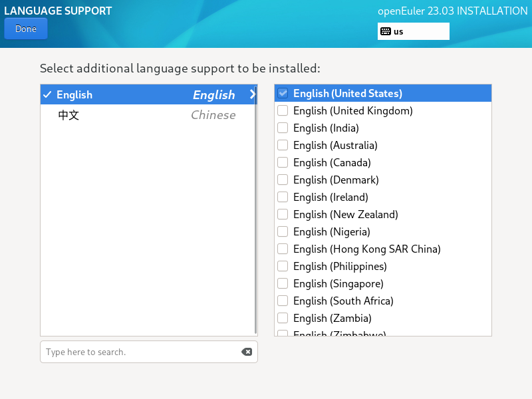Click the checkmark beside English language

pos(47,95)
